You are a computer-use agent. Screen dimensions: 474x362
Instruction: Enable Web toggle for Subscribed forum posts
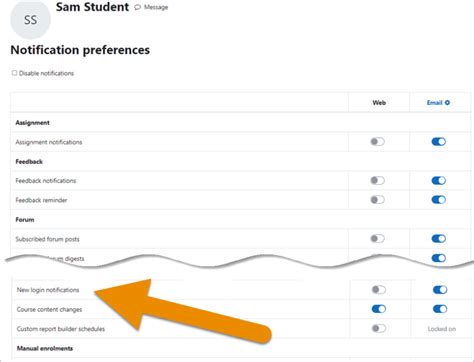click(378, 239)
